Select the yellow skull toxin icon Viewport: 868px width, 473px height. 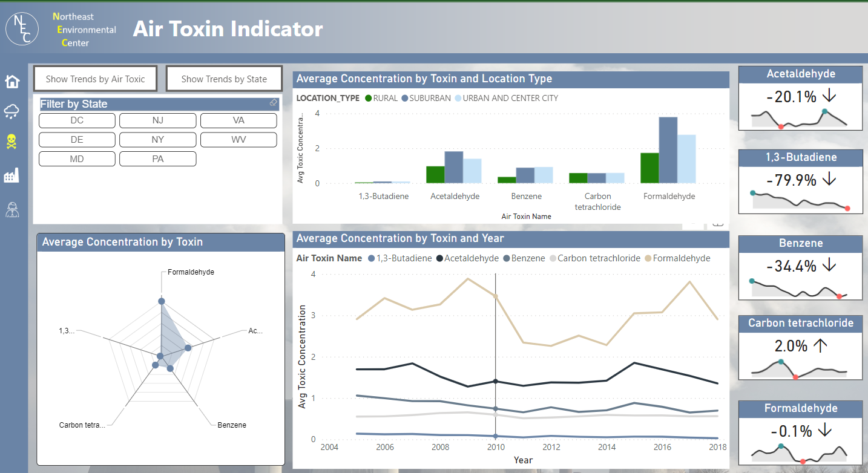point(12,142)
